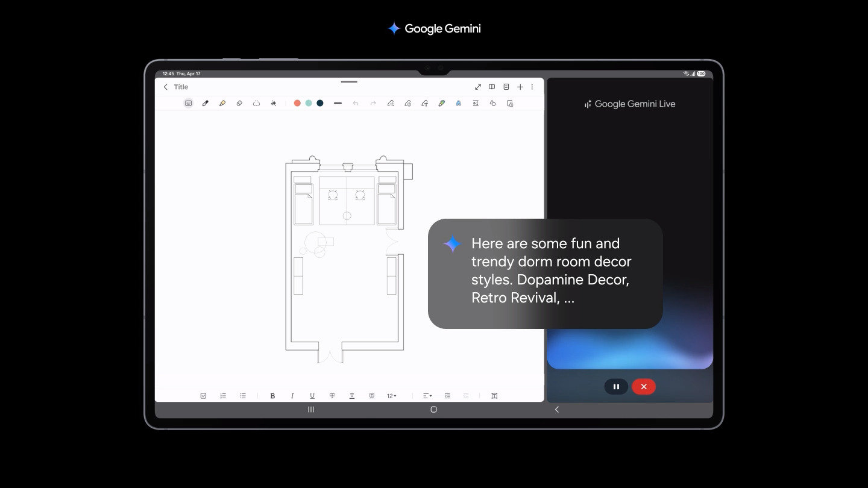Screen dimensions: 868x488
Task: Pause the Gemini Live session
Action: (x=616, y=387)
